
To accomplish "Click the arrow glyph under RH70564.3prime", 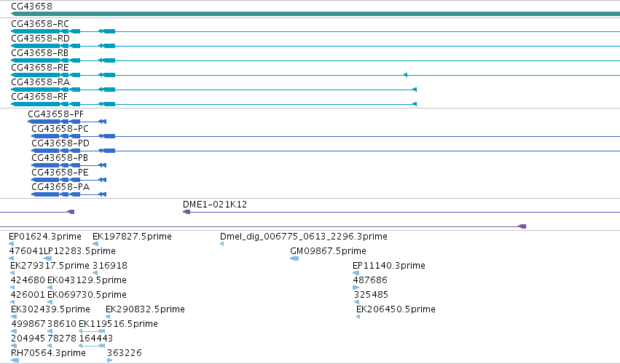I will (15, 360).
